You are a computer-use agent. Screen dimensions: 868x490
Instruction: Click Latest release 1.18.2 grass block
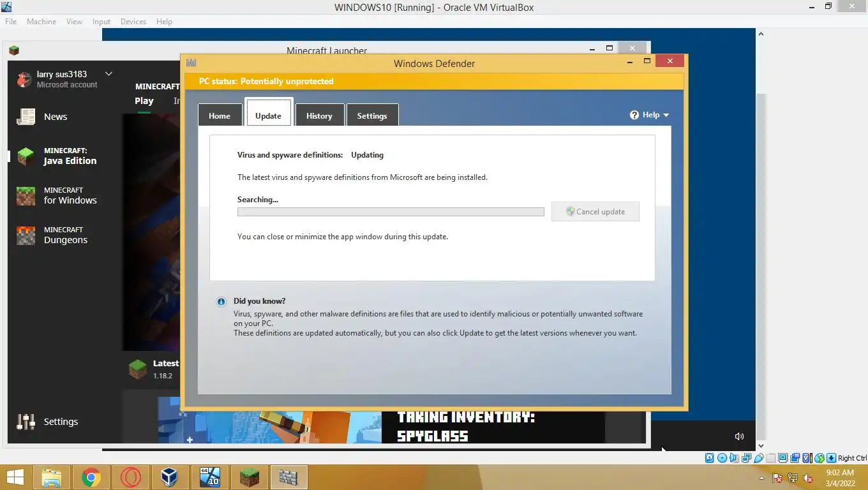coord(138,369)
